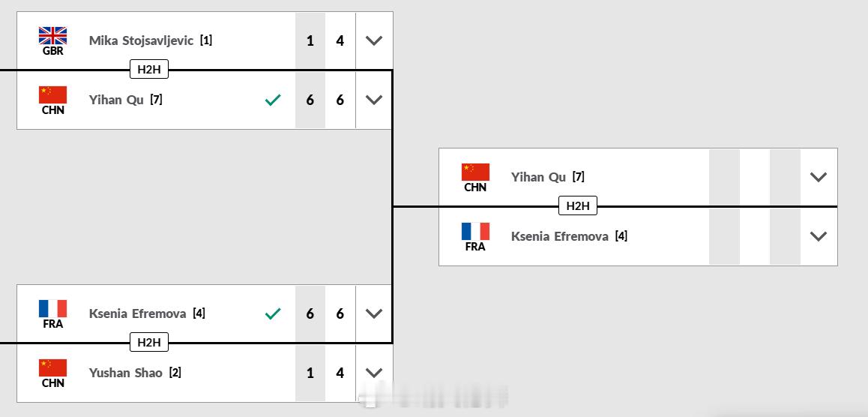Open Yushan Shao player profile

(126, 373)
